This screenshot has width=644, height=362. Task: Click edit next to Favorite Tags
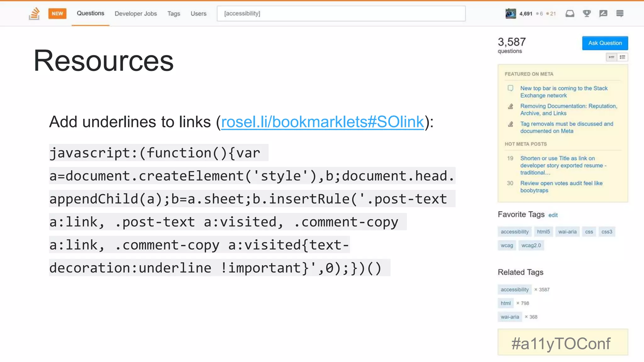[x=553, y=215]
